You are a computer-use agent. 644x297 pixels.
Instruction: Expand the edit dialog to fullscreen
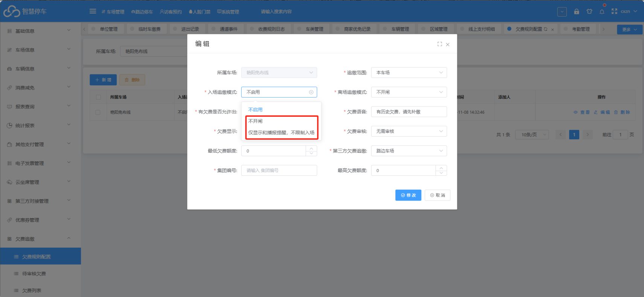(439, 44)
